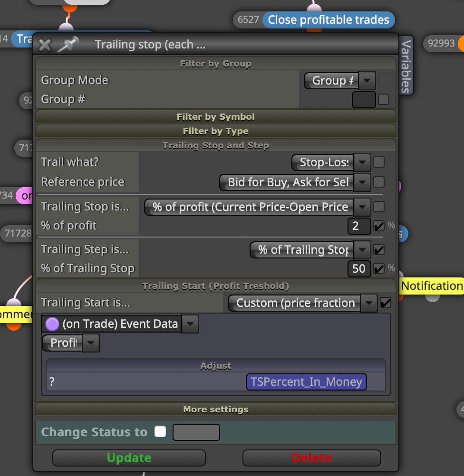Open Reference price dropdown

295,182
